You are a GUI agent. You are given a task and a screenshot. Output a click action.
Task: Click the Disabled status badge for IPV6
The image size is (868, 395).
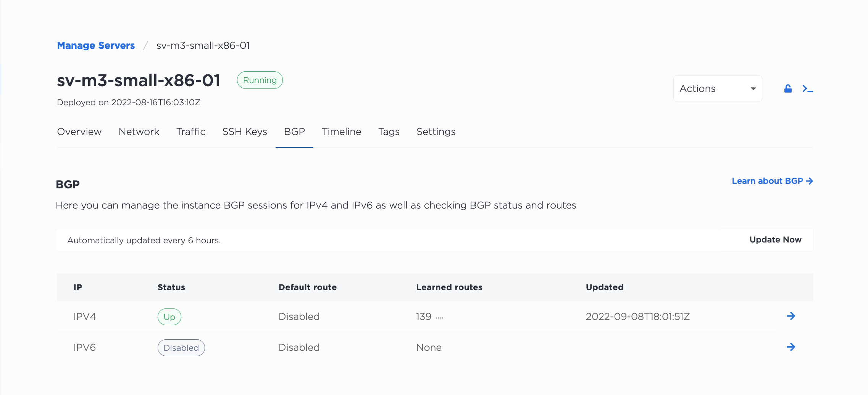click(x=181, y=348)
